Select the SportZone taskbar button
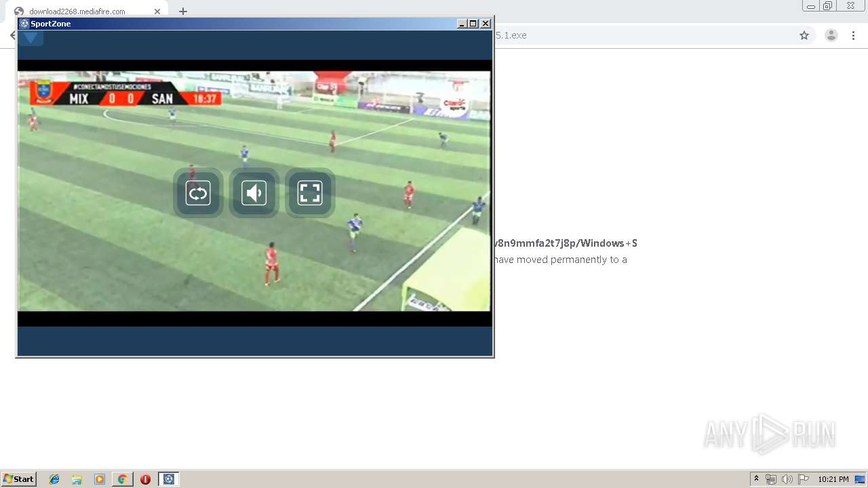 tap(169, 479)
